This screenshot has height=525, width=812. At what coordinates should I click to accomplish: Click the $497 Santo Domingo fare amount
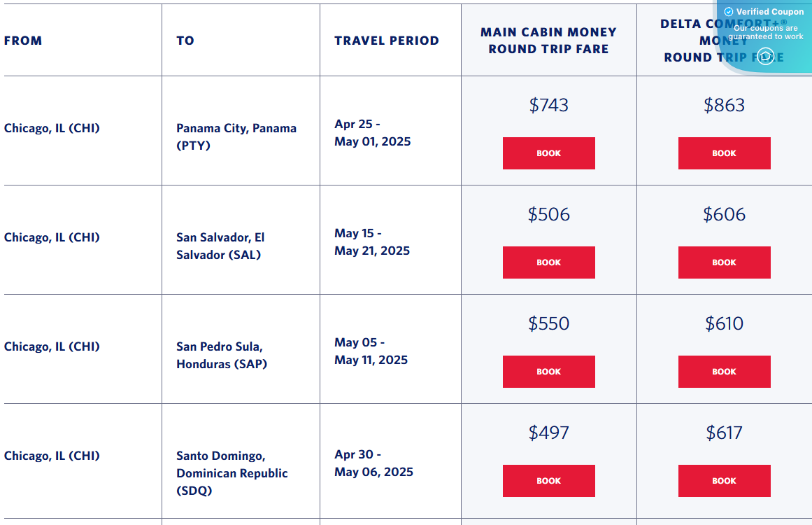tap(548, 433)
